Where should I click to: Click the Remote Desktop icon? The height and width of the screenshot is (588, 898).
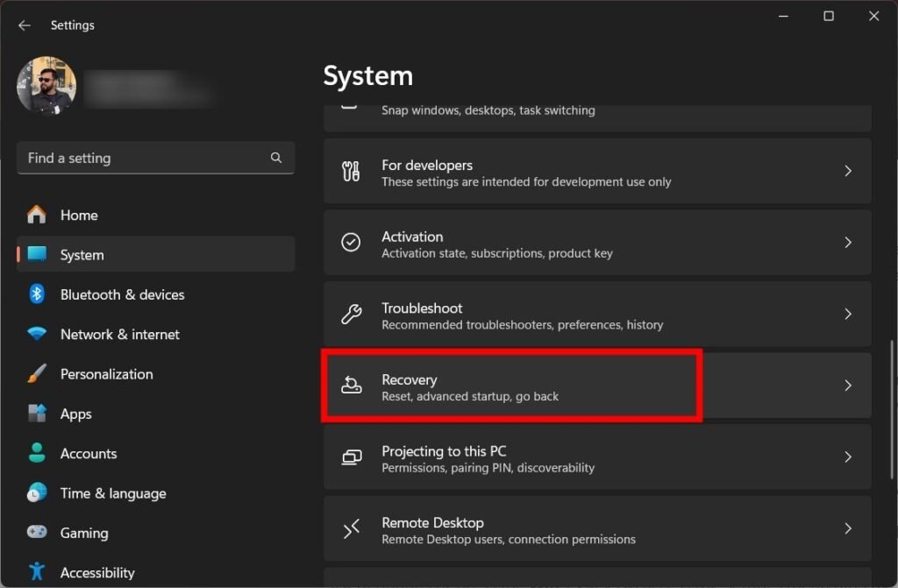tap(351, 528)
